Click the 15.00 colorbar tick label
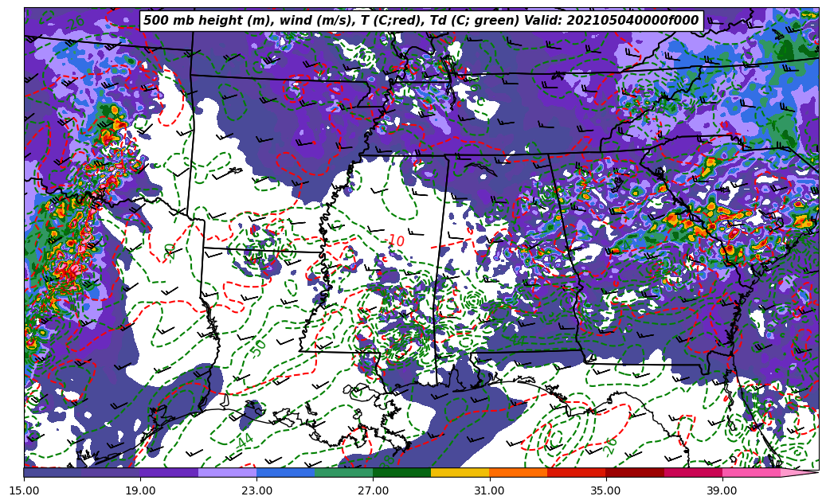The height and width of the screenshot is (504, 826). [24, 491]
